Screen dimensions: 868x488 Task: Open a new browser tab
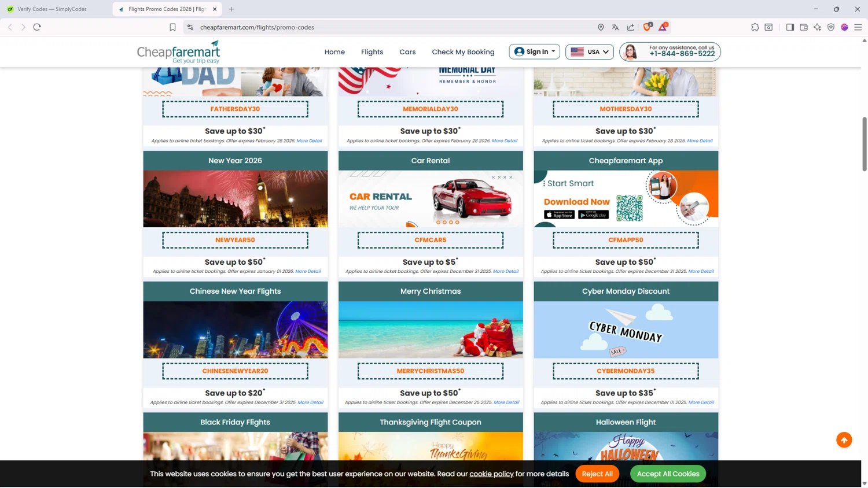231,9
